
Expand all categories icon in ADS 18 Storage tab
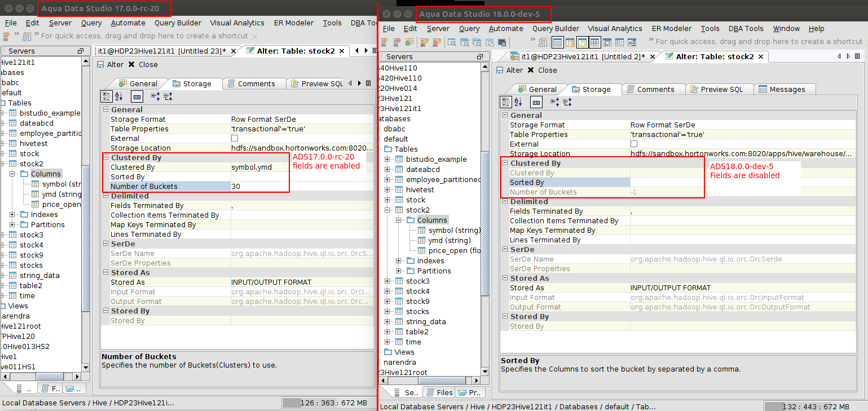tap(555, 102)
